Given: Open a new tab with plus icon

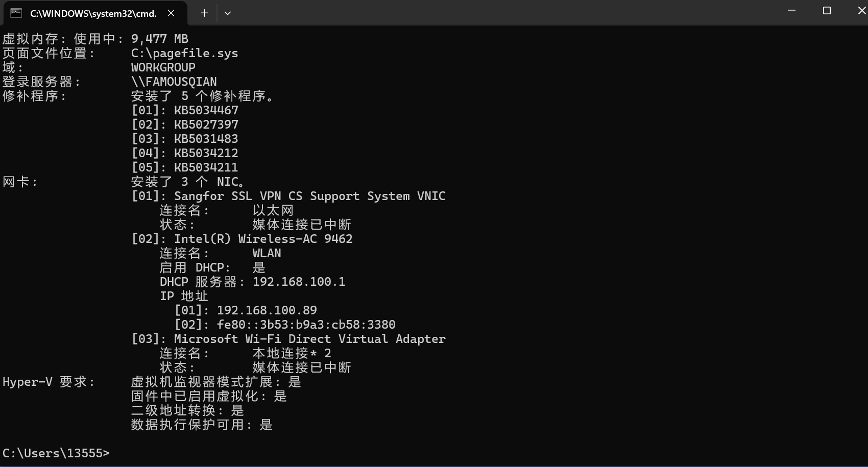Looking at the screenshot, I should pos(204,13).
